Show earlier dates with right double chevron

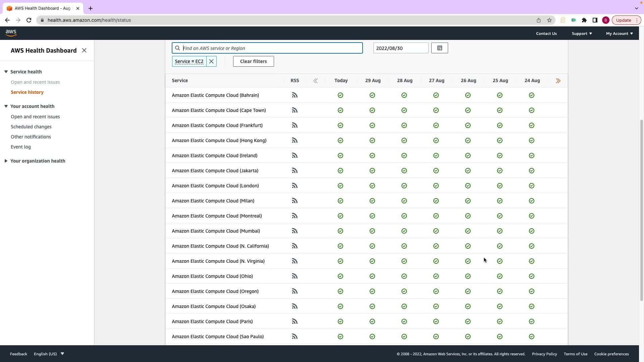point(558,81)
